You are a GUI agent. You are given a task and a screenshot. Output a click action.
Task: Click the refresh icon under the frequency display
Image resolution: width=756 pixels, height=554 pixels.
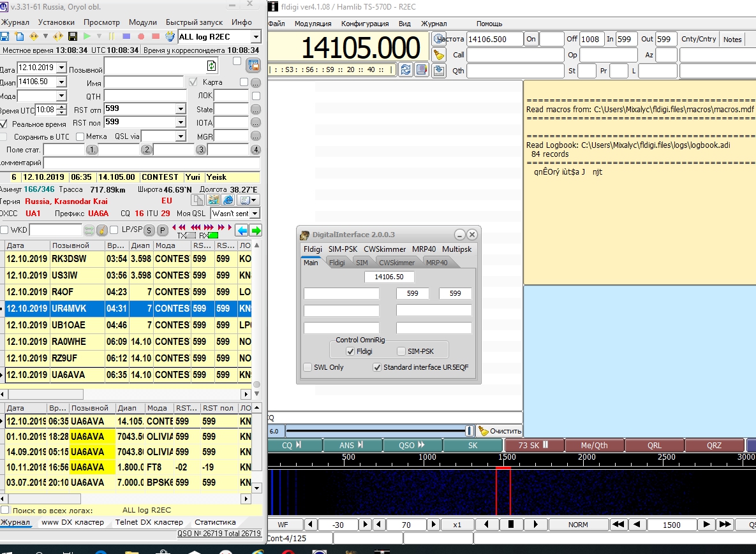point(405,69)
